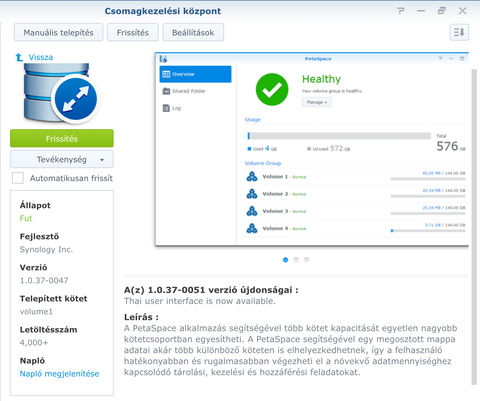Click the Vissza up-arrow icon
This screenshot has height=401, width=480.
coord(19,57)
